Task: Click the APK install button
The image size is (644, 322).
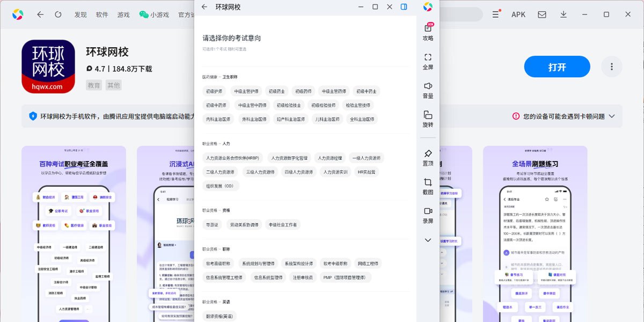Action: coord(518,14)
